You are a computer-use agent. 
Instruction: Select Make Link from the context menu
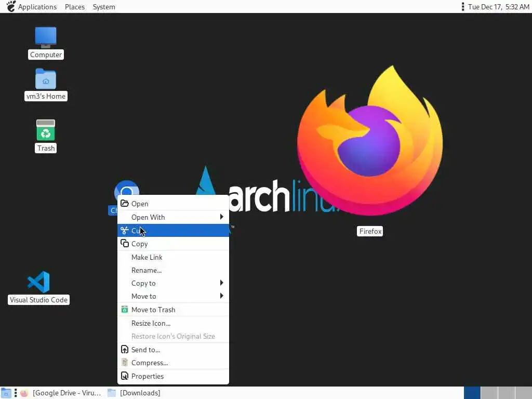click(173, 257)
